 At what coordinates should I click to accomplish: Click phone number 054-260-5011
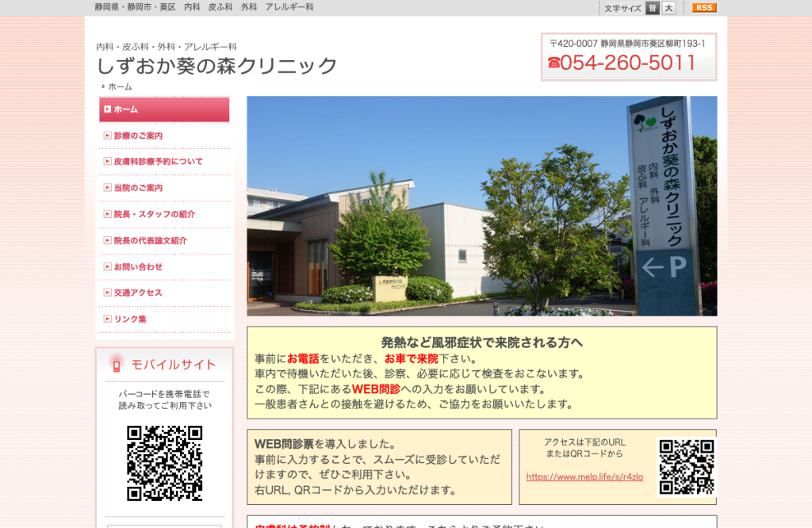[628, 63]
